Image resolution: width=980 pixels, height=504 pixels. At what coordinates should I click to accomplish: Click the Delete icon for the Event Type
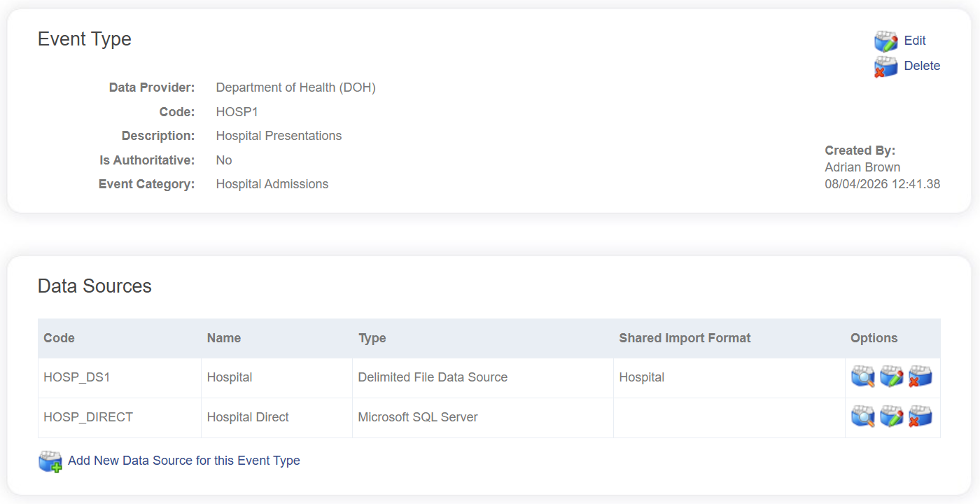point(885,66)
